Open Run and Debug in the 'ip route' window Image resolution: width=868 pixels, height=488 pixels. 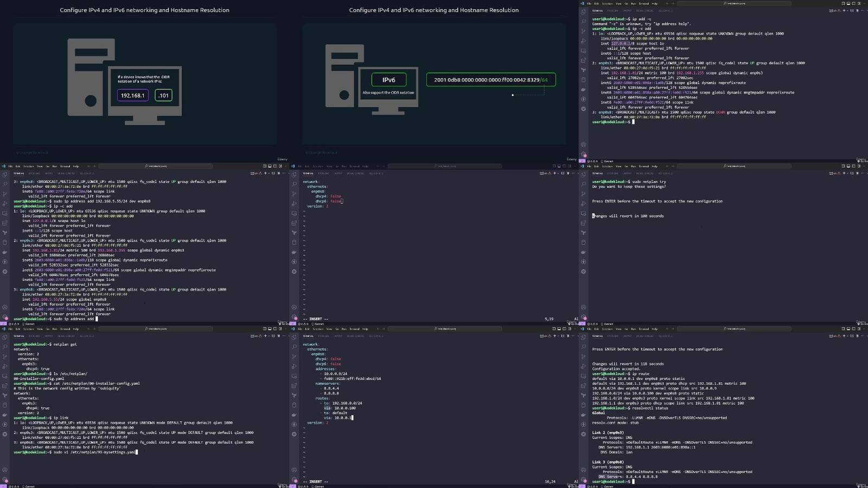583,366
